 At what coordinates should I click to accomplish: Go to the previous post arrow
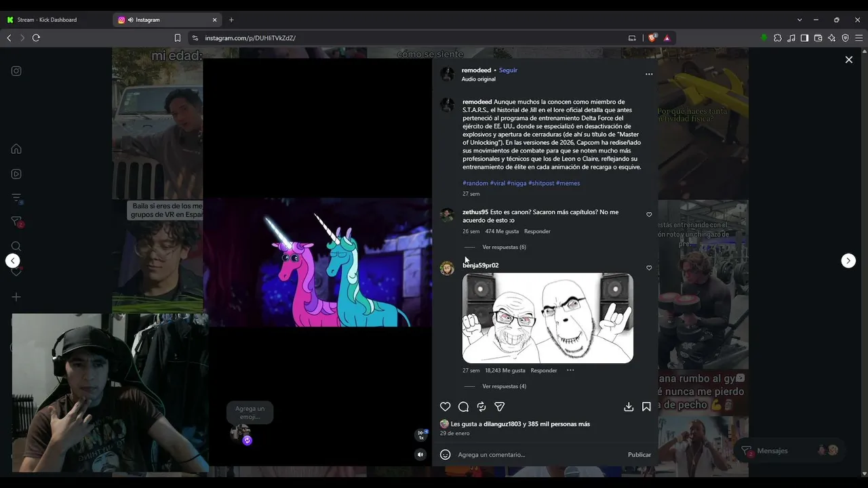click(x=12, y=261)
